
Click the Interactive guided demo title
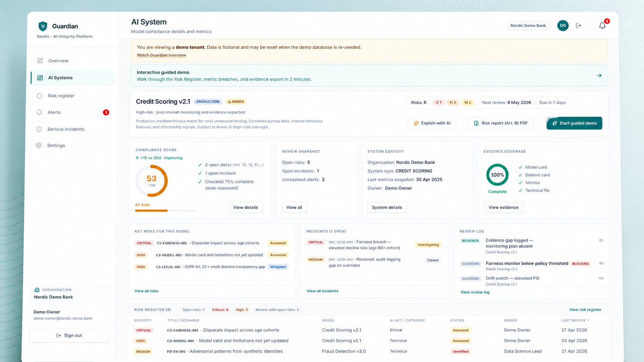163,72
